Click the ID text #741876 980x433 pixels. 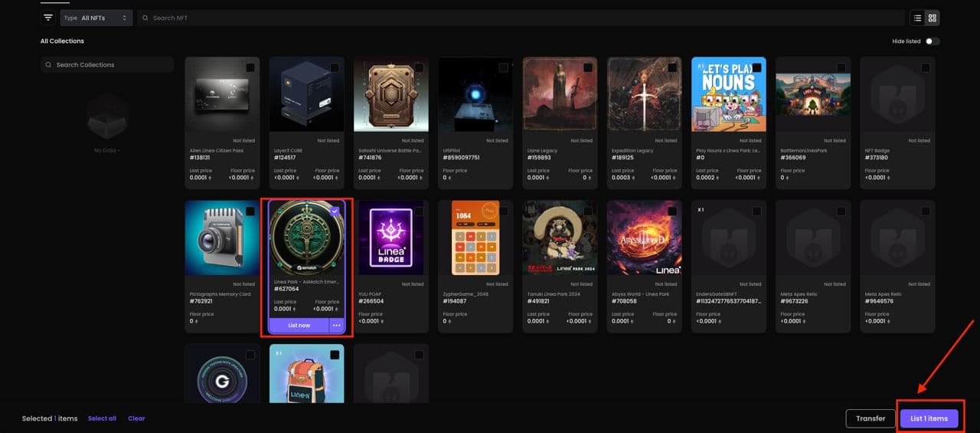(x=371, y=158)
